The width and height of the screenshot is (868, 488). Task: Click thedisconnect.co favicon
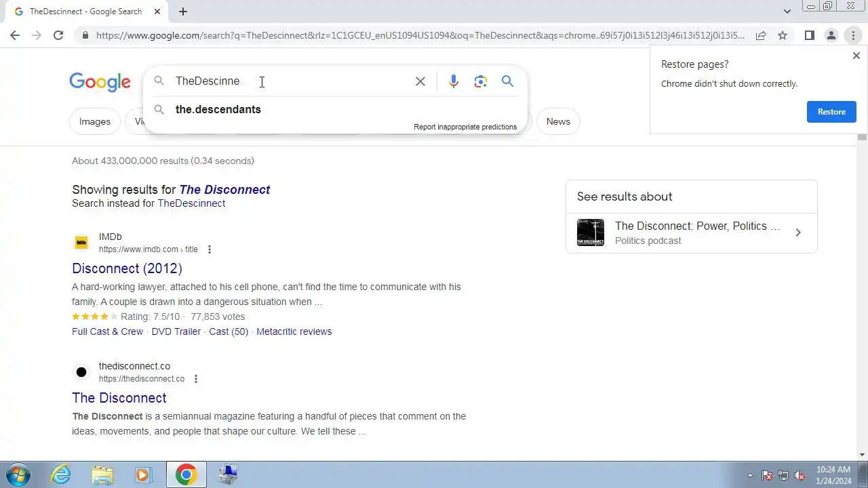(x=81, y=372)
